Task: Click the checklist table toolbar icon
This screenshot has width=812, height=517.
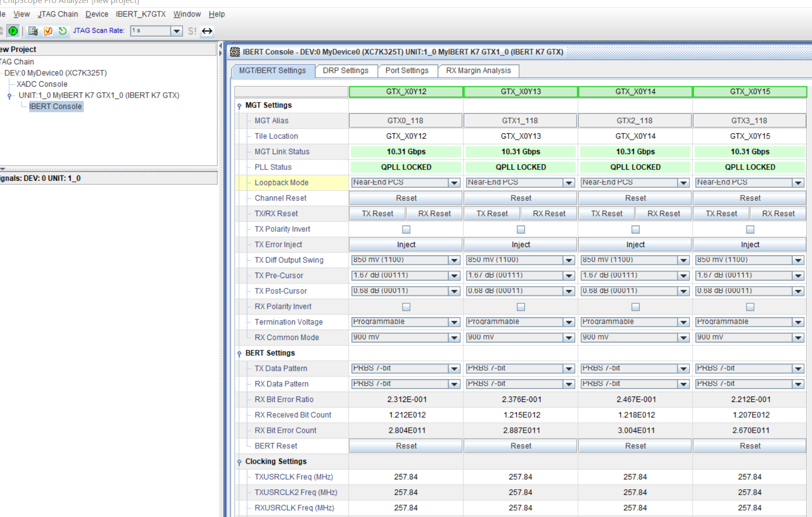Action: point(33,31)
